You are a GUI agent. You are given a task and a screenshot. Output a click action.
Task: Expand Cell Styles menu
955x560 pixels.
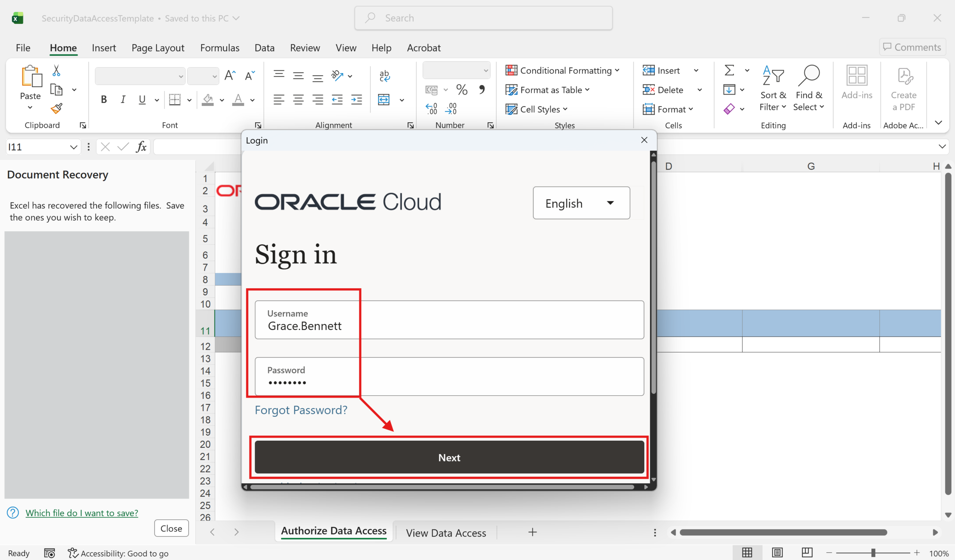click(536, 109)
